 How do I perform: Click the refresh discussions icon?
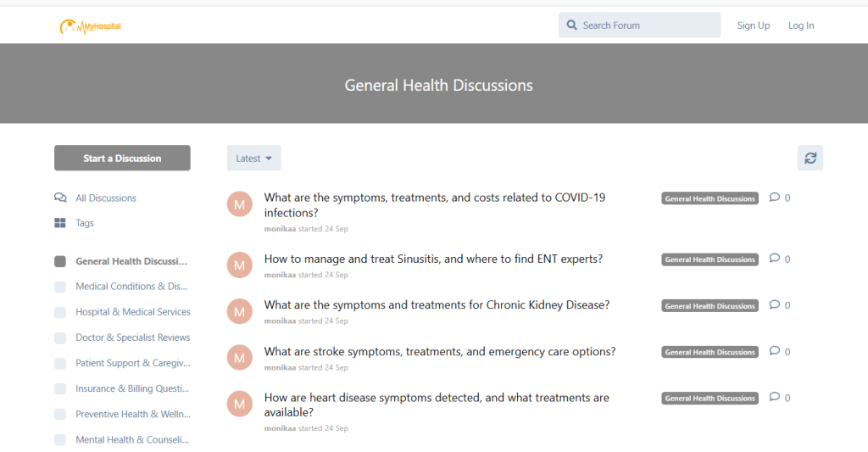click(x=810, y=158)
